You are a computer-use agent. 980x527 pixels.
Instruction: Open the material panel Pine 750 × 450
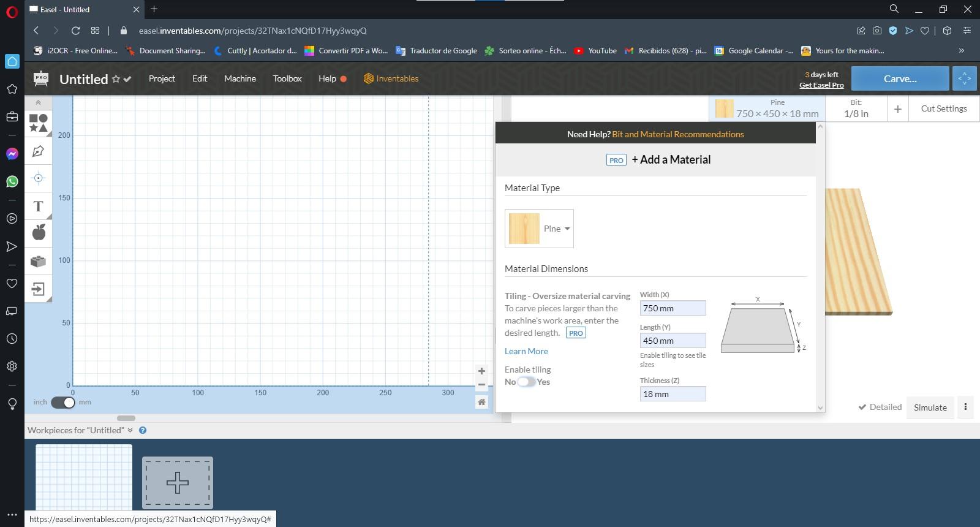click(x=767, y=108)
